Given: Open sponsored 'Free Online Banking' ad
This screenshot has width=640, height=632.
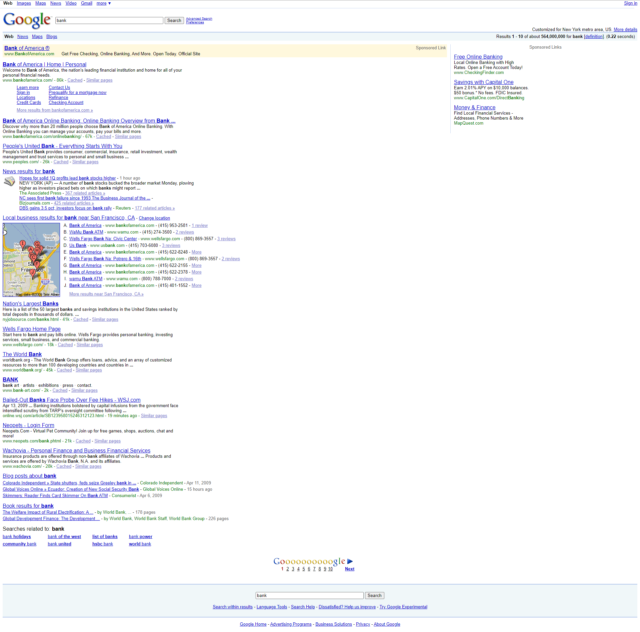Looking at the screenshot, I should pyautogui.click(x=478, y=57).
